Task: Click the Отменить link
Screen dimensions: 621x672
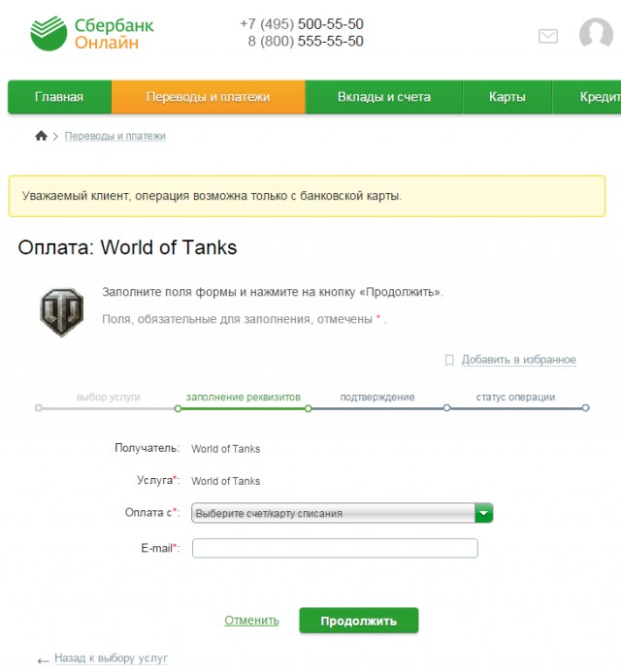Action: pos(251,621)
